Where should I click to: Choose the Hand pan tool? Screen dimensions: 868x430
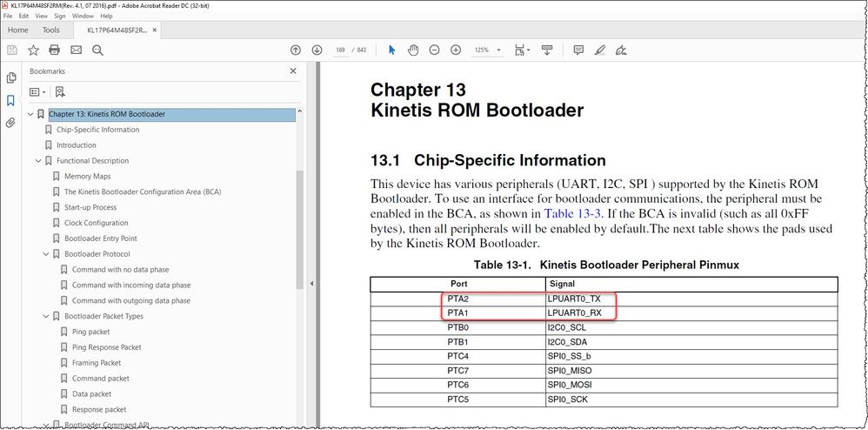pos(413,50)
